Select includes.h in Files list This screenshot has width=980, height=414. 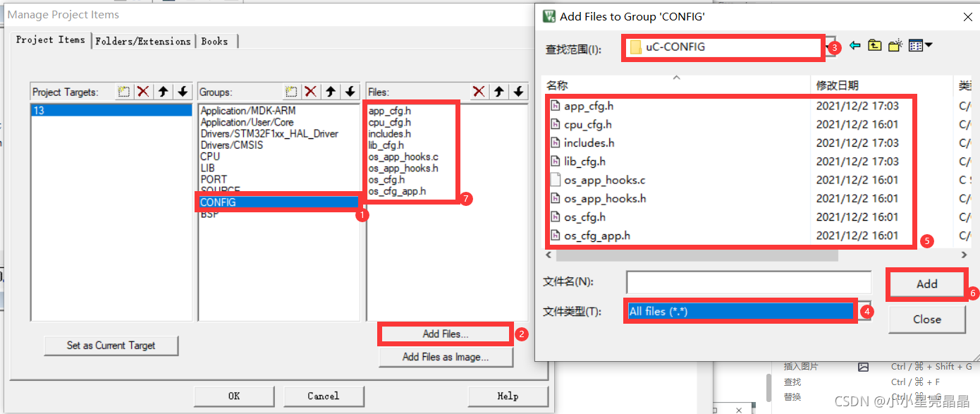tap(390, 133)
